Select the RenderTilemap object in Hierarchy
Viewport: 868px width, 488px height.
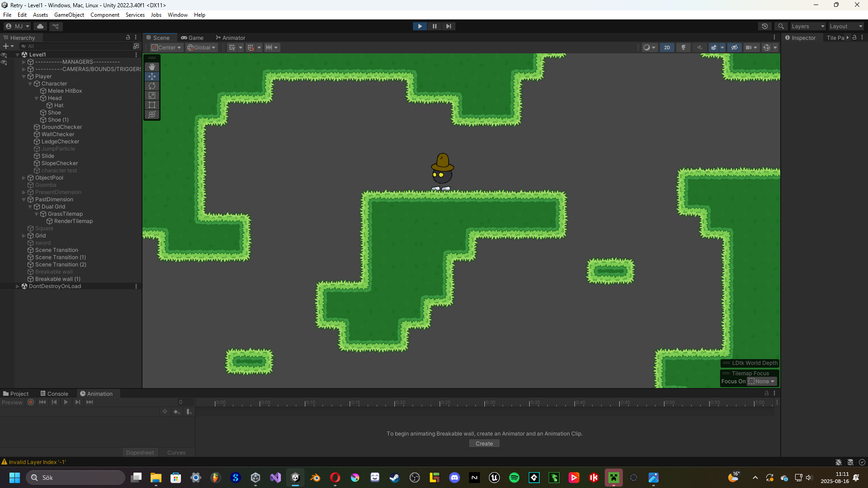coord(73,221)
